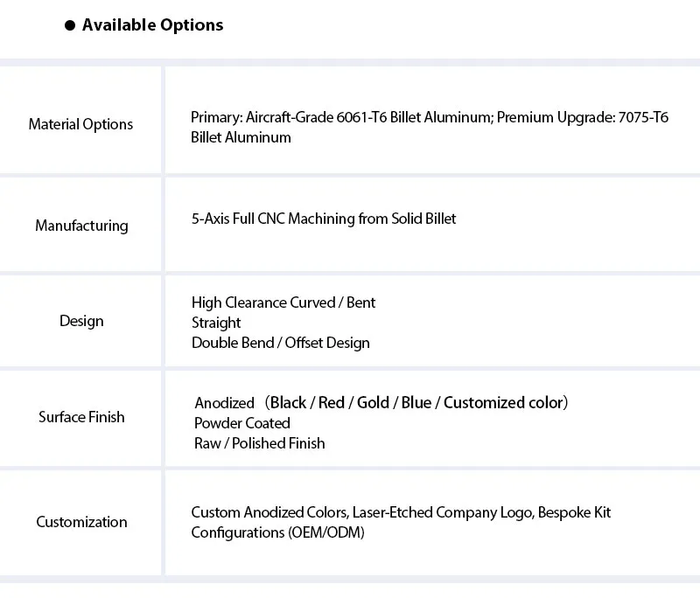
Task: Click the Customized color text
Action: click(x=504, y=403)
